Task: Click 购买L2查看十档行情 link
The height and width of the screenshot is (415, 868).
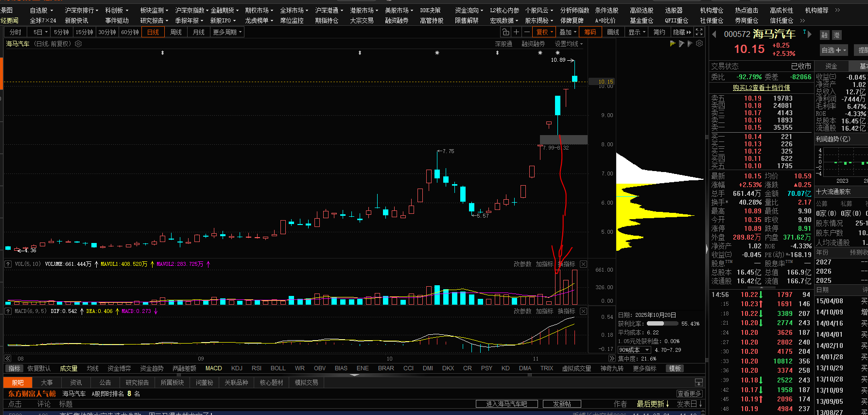Action: 761,87
